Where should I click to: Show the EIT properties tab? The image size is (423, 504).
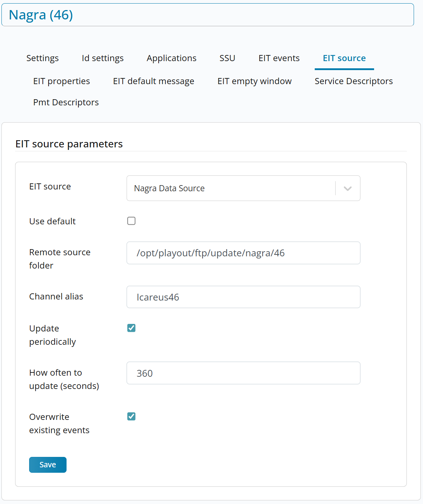(x=62, y=81)
